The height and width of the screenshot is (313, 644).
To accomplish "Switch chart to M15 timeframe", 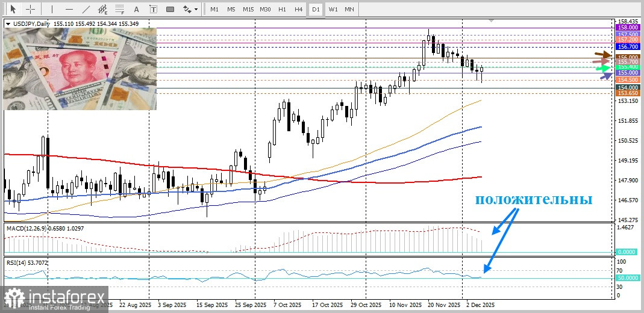I will click(248, 9).
